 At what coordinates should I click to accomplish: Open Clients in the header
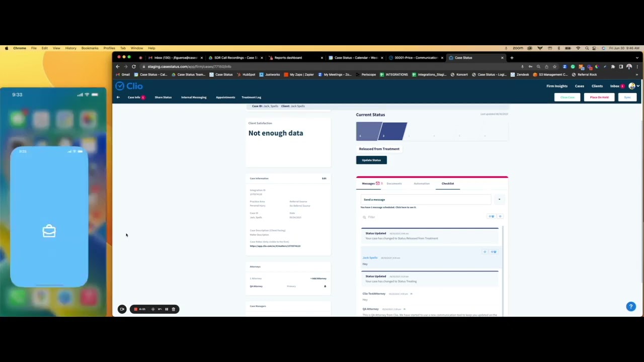597,86
